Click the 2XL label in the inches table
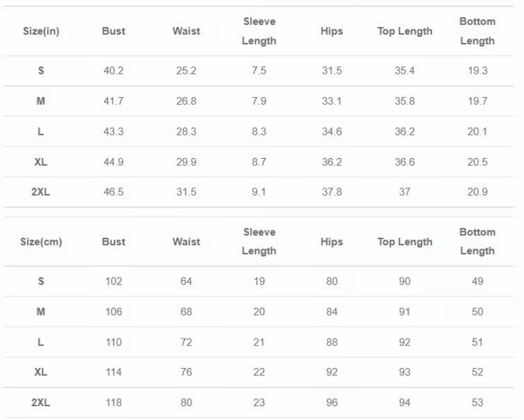 click(41, 192)
